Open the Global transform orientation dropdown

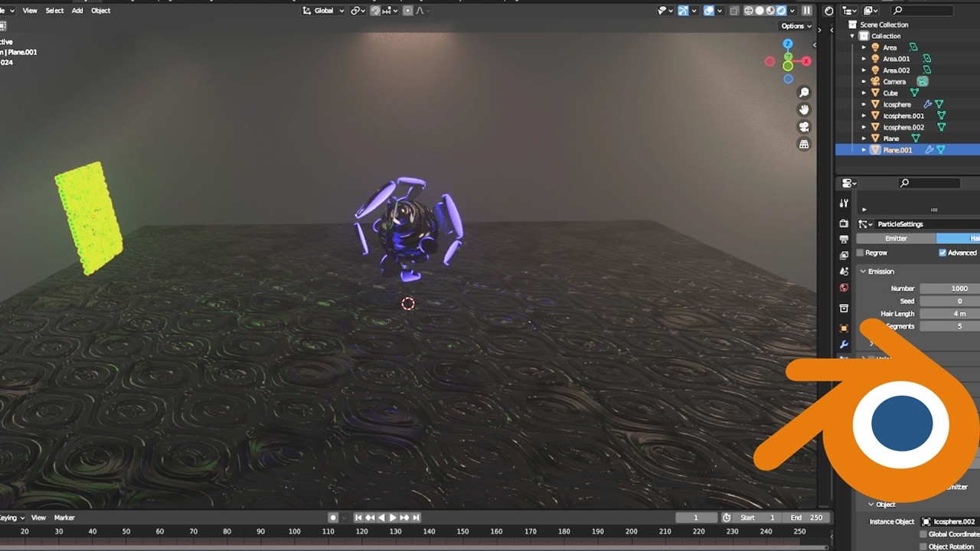[323, 11]
